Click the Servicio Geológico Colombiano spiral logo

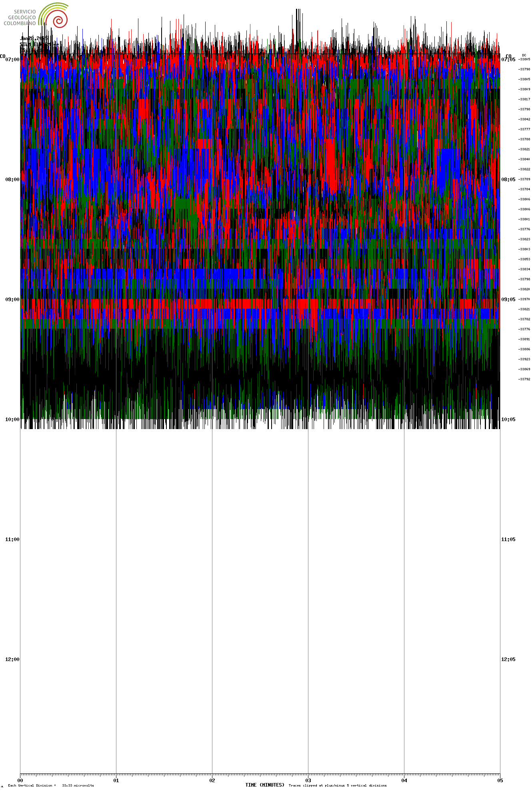point(55,16)
